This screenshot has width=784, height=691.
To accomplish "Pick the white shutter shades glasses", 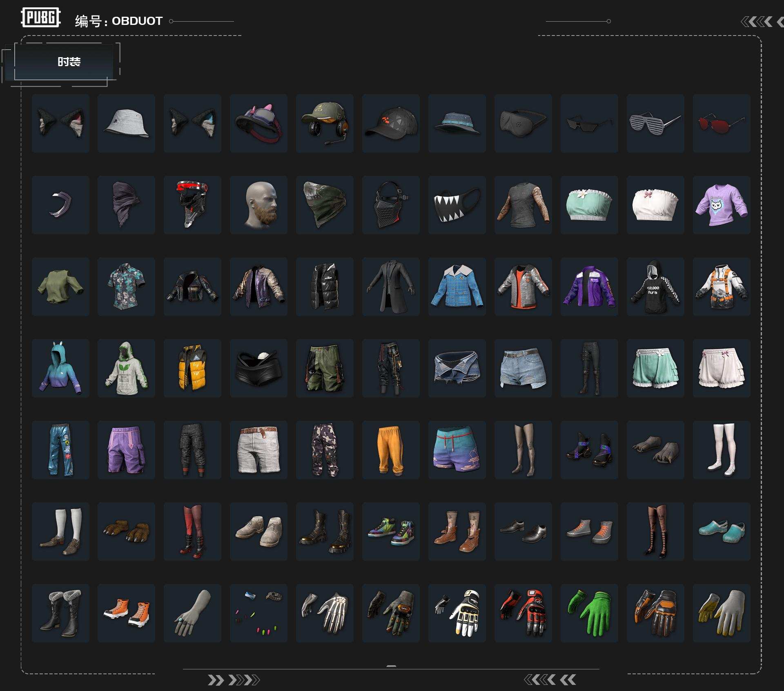I will coord(655,123).
